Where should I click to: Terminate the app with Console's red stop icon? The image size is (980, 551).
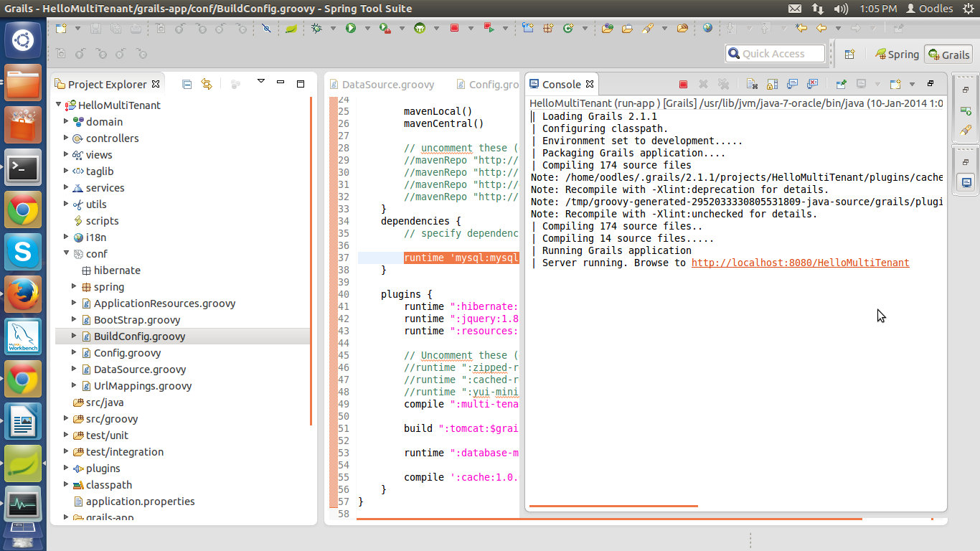[683, 85]
